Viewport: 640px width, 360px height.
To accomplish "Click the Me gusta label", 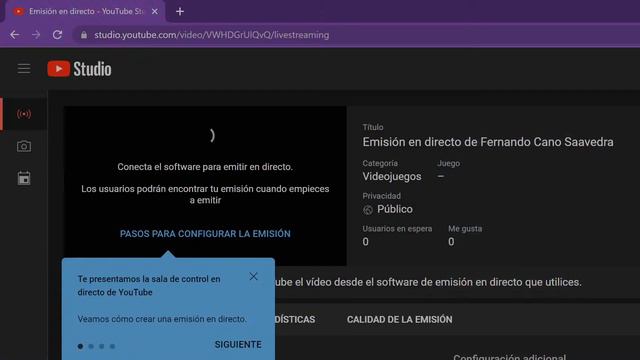I will click(465, 229).
